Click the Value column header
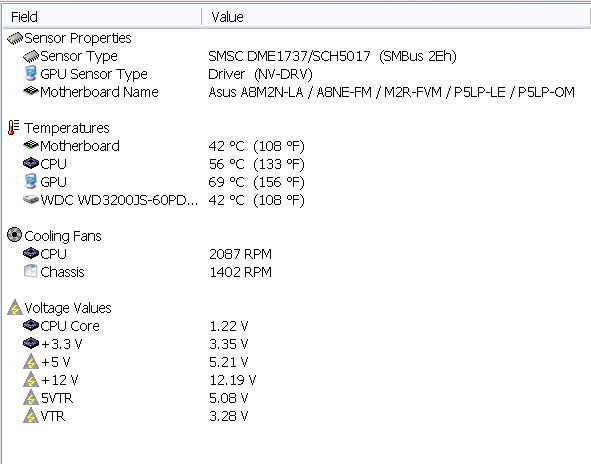 click(x=396, y=17)
